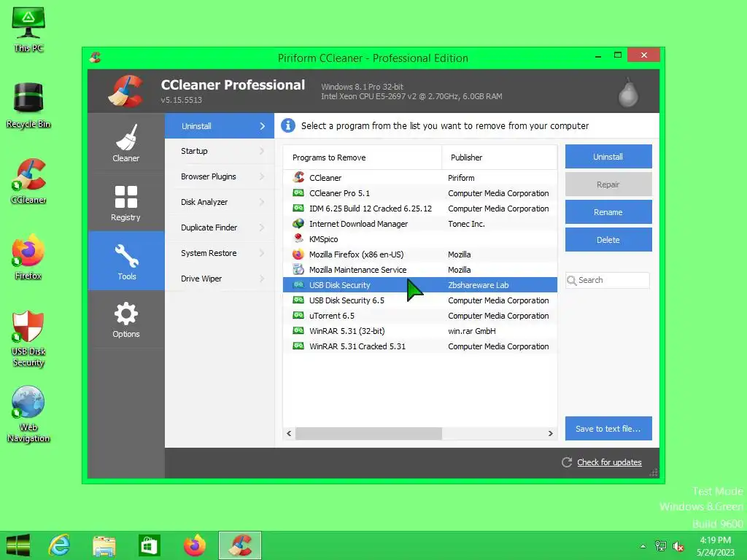Click the Repair button
747x560 pixels.
tap(608, 184)
